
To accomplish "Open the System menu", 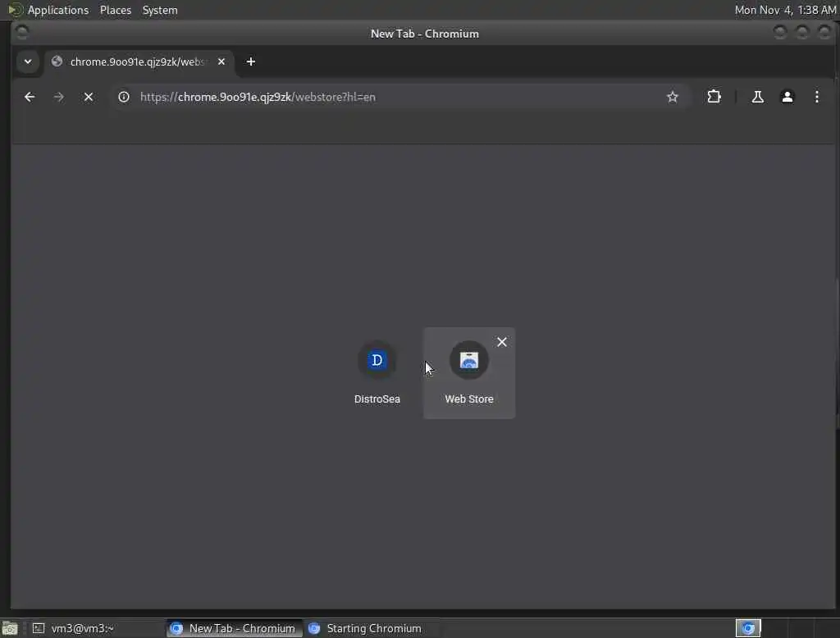I will coord(160,10).
